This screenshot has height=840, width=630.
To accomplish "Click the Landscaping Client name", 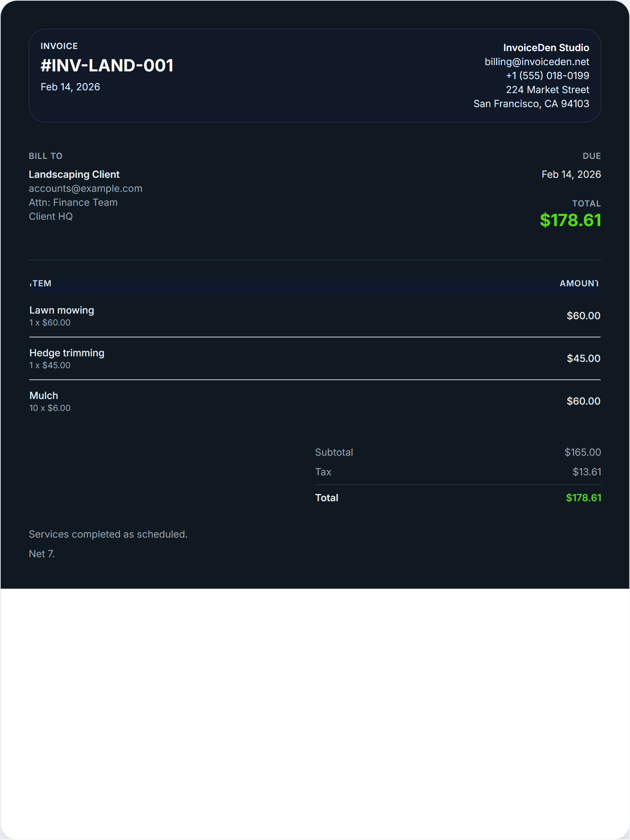I will tap(74, 174).
